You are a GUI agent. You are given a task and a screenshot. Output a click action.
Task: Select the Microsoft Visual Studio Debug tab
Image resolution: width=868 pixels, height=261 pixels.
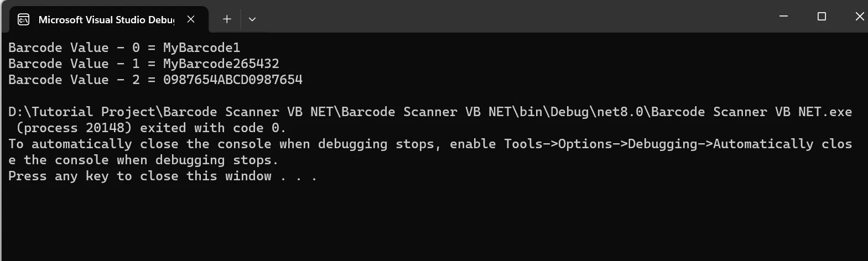(x=105, y=20)
